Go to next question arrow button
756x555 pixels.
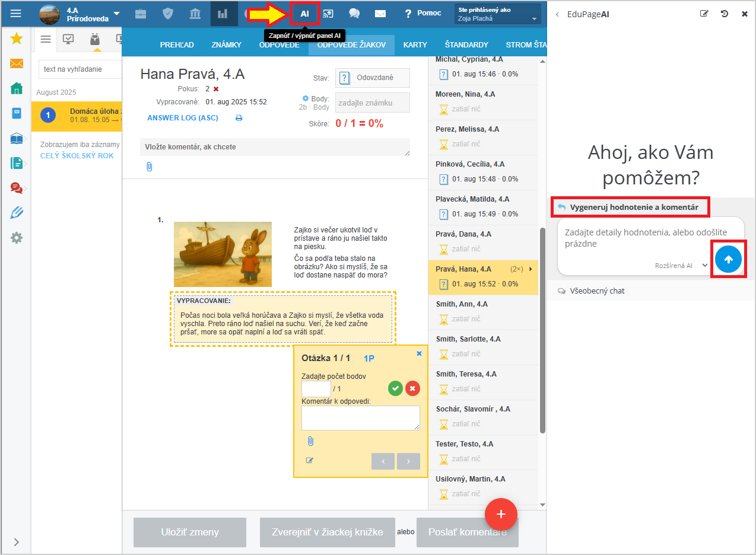(x=408, y=461)
